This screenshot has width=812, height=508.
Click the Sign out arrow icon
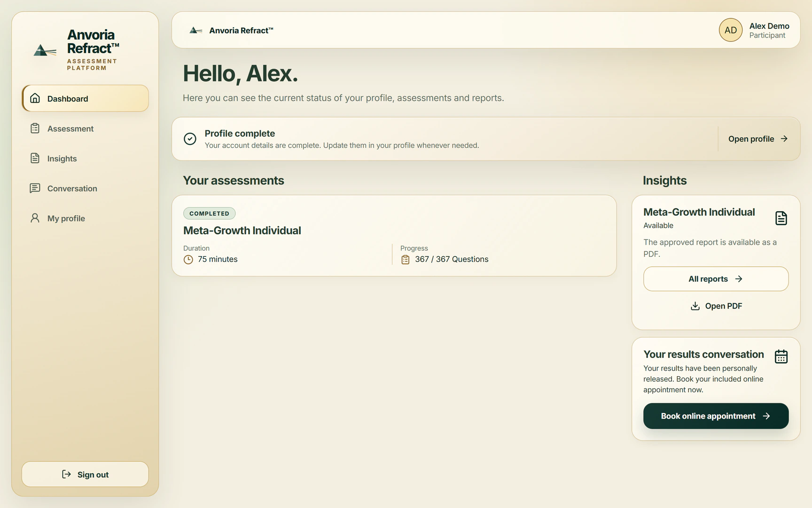(66, 474)
